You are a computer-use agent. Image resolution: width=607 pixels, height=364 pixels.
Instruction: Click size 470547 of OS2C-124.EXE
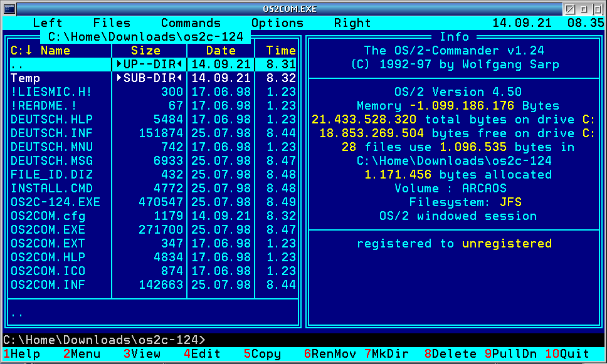click(161, 202)
